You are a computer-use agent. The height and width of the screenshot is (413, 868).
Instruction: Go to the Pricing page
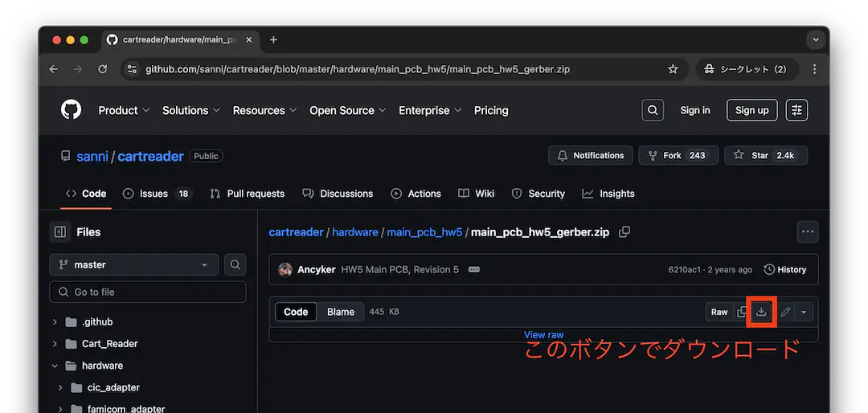(x=491, y=110)
